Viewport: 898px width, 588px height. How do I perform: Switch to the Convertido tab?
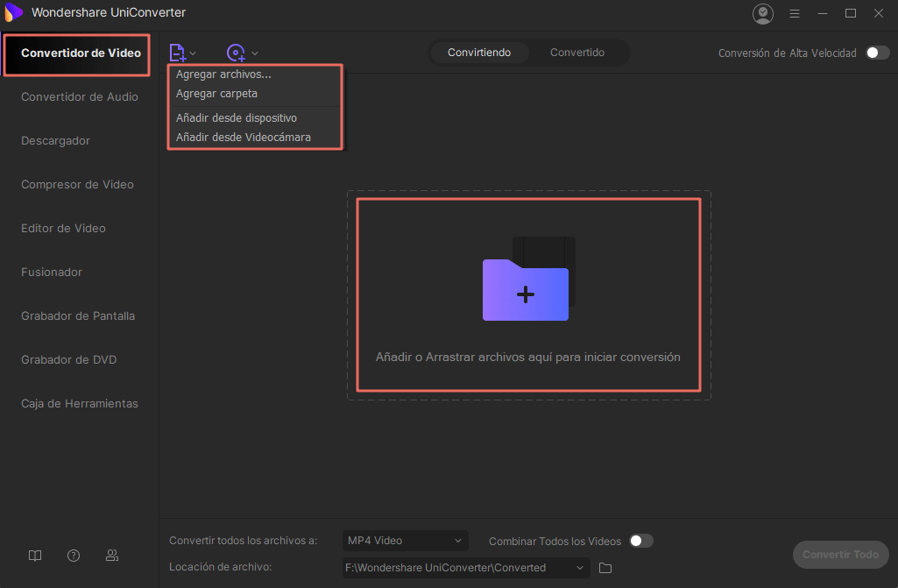[x=577, y=53]
